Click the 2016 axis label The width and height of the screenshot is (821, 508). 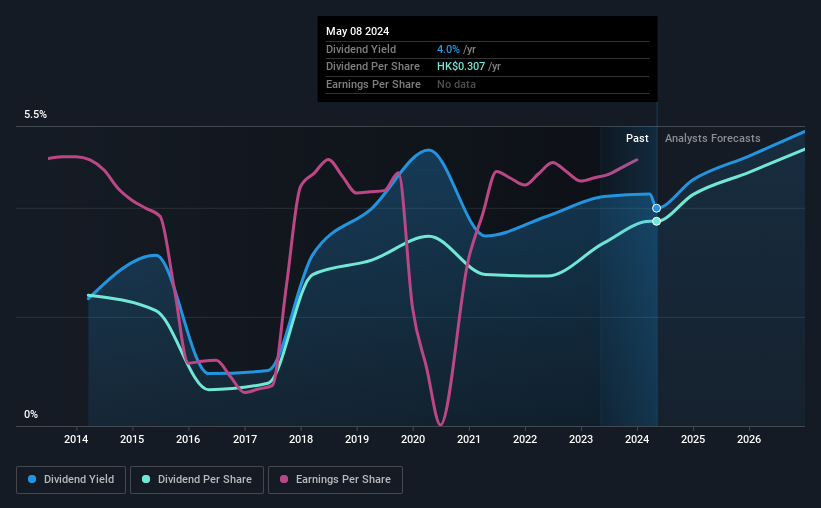[x=188, y=439]
